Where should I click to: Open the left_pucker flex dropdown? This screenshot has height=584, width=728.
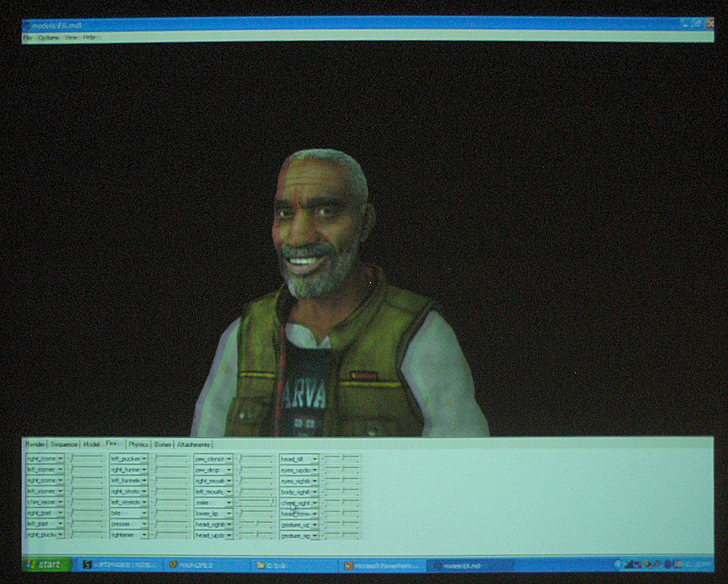tap(128, 458)
